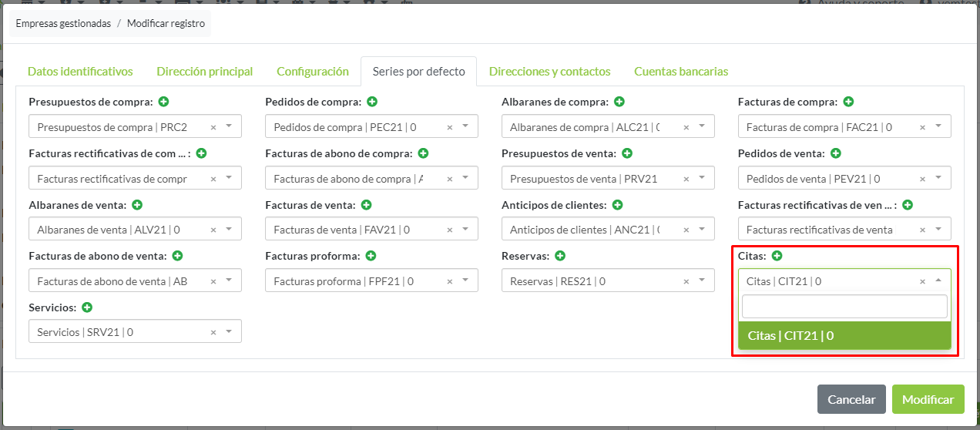Screen dimensions: 980x430
Task: Add new Reservas series with plus icon
Action: tap(560, 256)
